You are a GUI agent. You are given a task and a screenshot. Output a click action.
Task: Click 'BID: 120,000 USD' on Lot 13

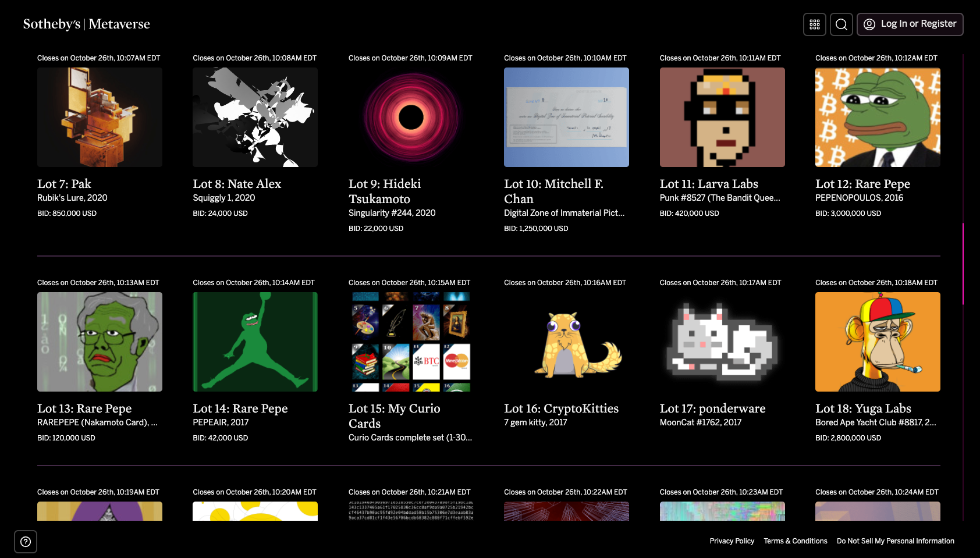(66, 438)
